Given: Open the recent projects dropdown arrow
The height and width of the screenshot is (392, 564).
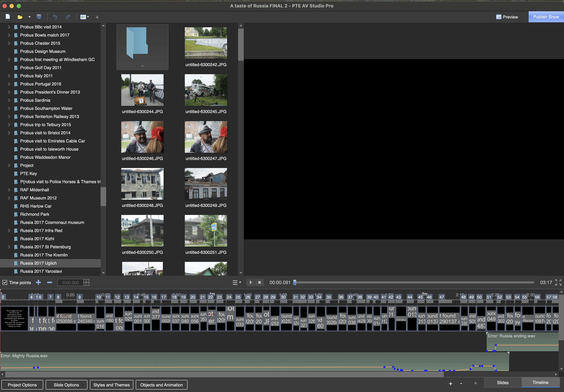Looking at the screenshot, I should coord(29,17).
